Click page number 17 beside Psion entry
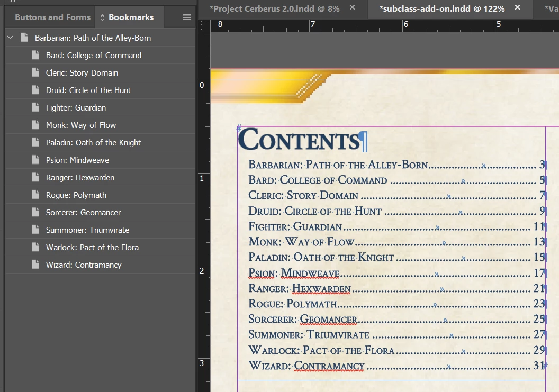Image resolution: width=559 pixels, height=392 pixels. (x=539, y=273)
